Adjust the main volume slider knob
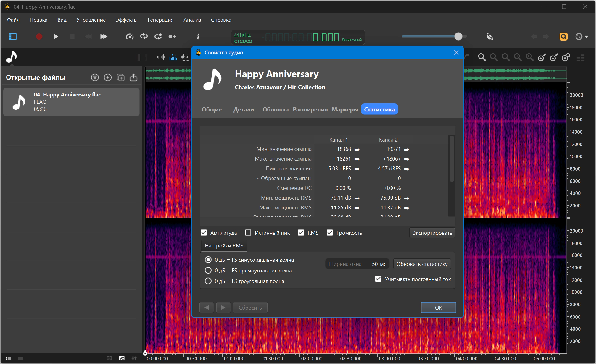Viewport: 596px width, 364px height. coord(458,36)
